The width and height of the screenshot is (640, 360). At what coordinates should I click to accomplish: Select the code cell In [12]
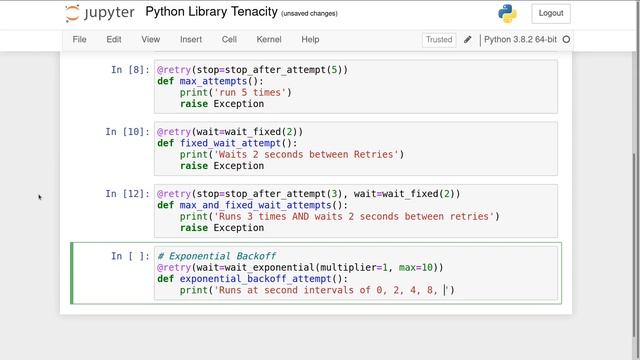[x=356, y=211]
